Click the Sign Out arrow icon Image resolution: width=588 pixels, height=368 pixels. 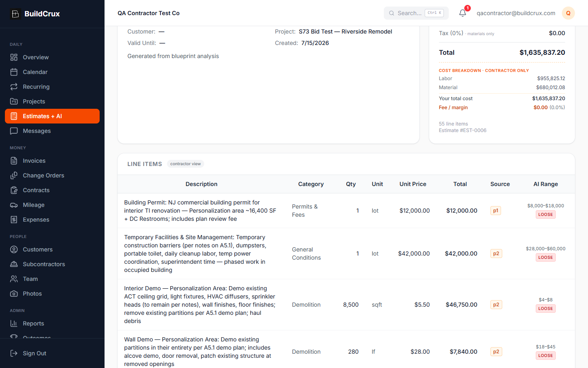click(14, 353)
